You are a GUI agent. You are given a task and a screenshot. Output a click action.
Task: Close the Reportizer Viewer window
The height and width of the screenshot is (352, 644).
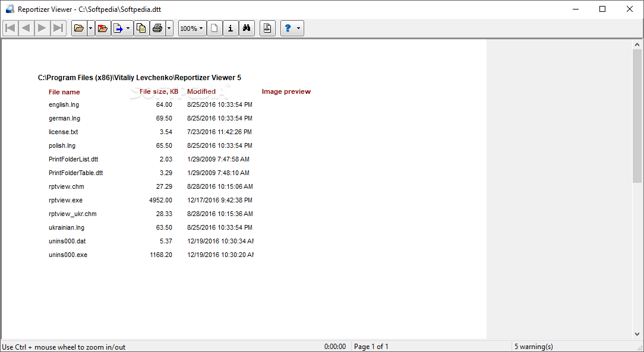[630, 9]
